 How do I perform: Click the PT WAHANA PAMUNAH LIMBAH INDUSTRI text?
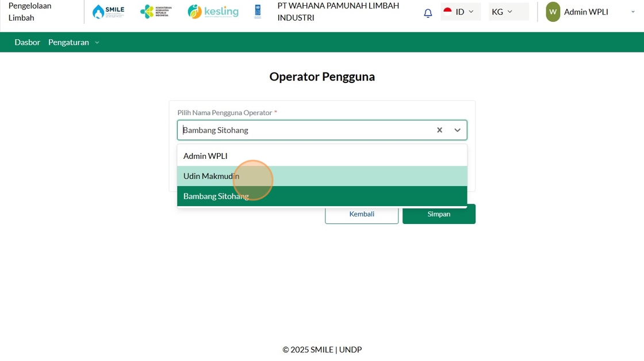pos(338,12)
